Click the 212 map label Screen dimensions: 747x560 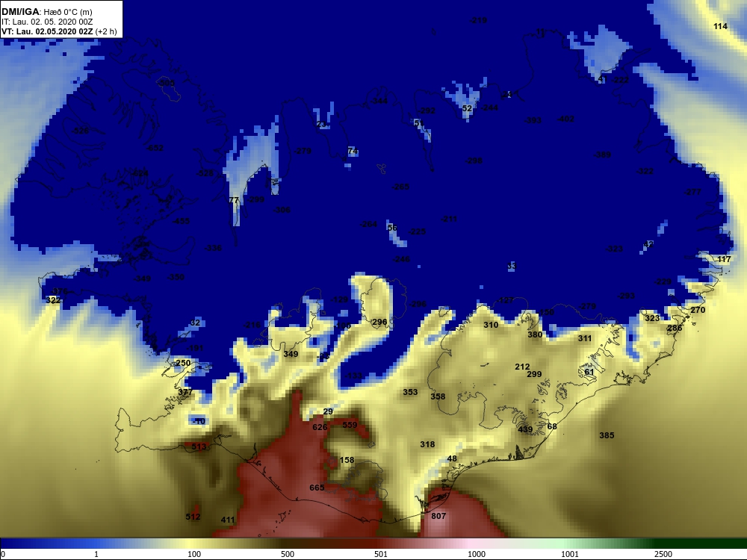522,367
